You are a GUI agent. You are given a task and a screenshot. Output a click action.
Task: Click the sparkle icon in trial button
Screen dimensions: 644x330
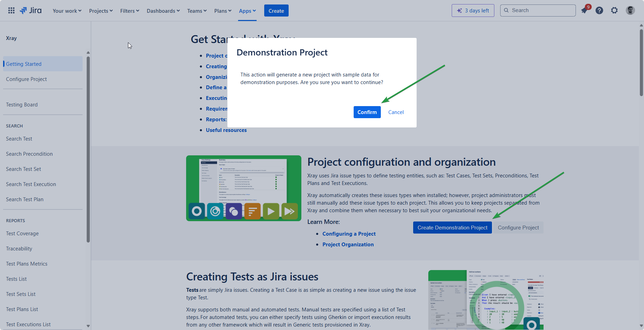459,11
